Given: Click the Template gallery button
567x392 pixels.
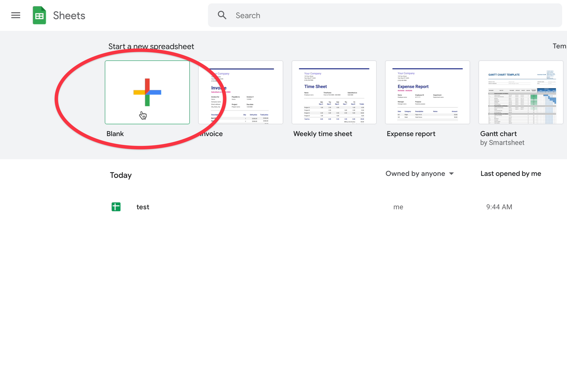Looking at the screenshot, I should tap(560, 46).
